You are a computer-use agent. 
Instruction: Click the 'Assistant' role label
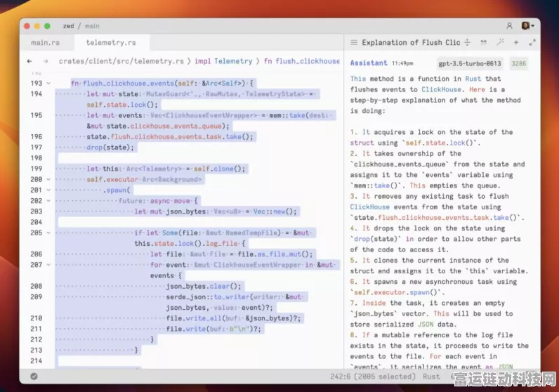[x=368, y=63]
